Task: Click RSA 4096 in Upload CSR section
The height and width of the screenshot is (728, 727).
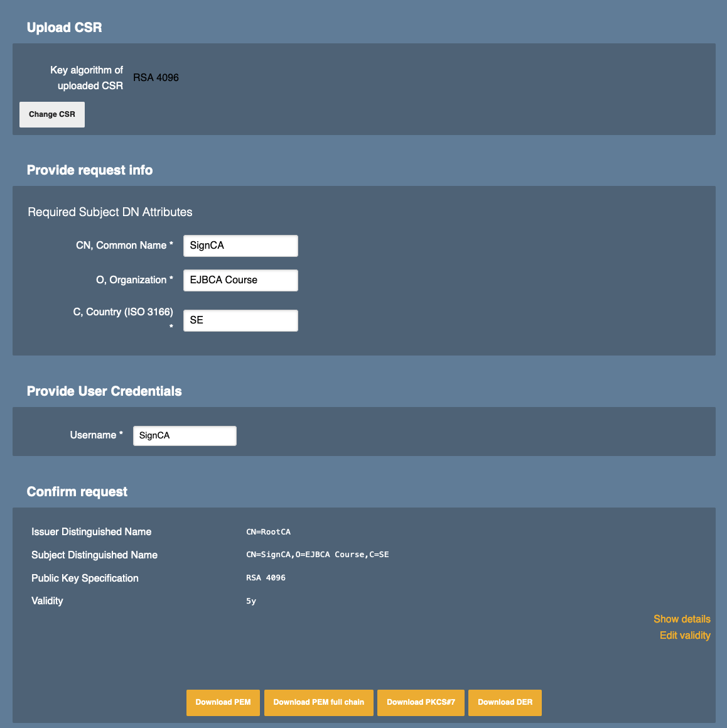Action: pyautogui.click(x=156, y=78)
